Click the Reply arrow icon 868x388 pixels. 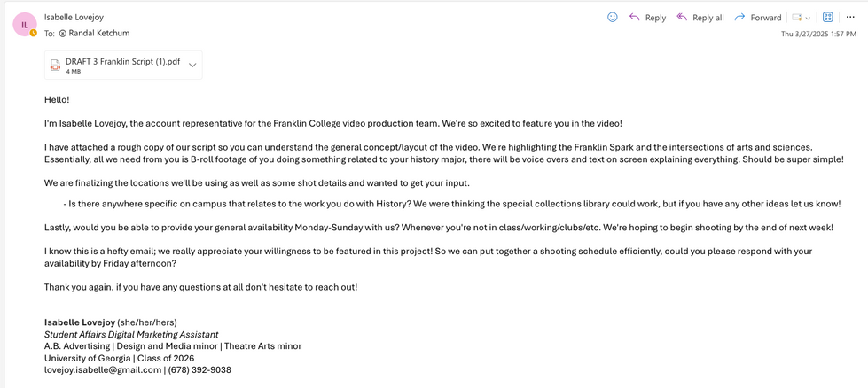coord(635,17)
